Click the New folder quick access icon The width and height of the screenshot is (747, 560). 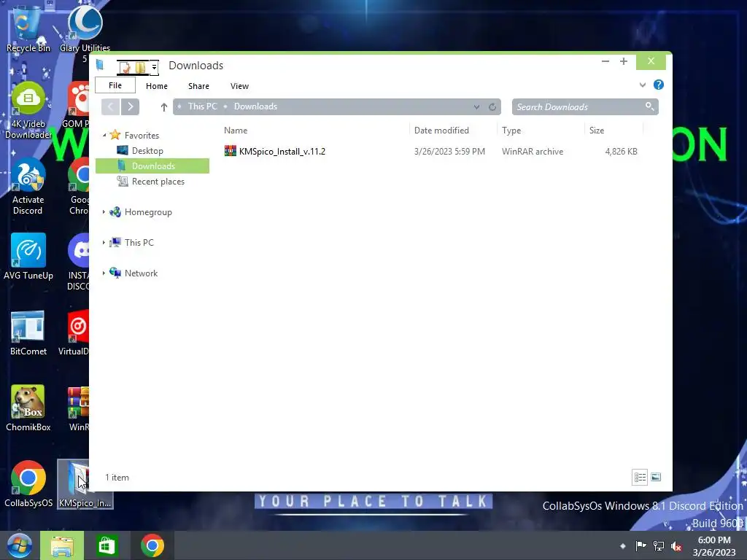coord(140,68)
